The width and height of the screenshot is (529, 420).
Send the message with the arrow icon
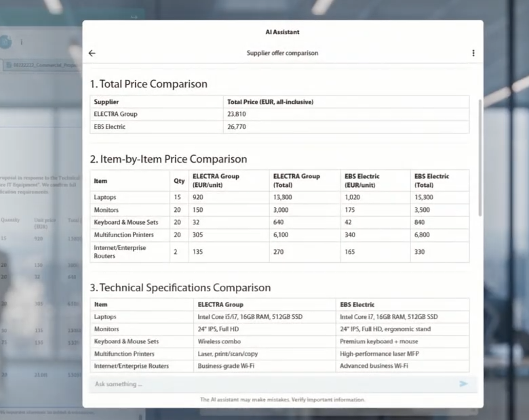click(464, 384)
